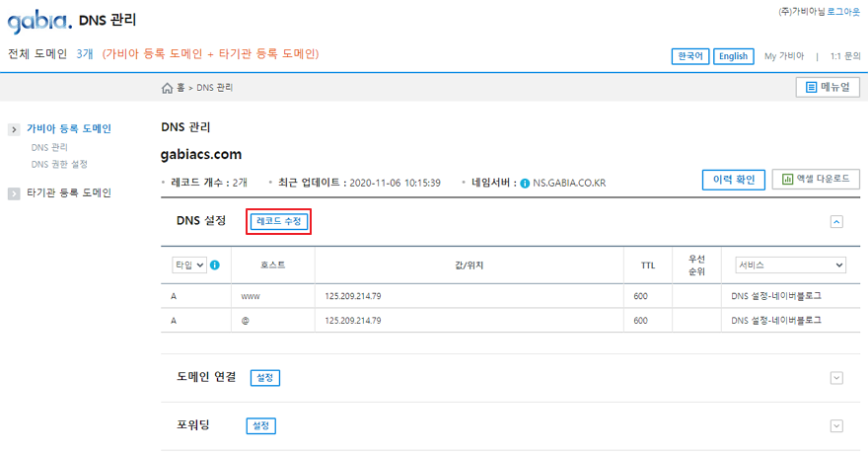
Task: Click 설정 button for 포워딩
Action: [x=260, y=426]
